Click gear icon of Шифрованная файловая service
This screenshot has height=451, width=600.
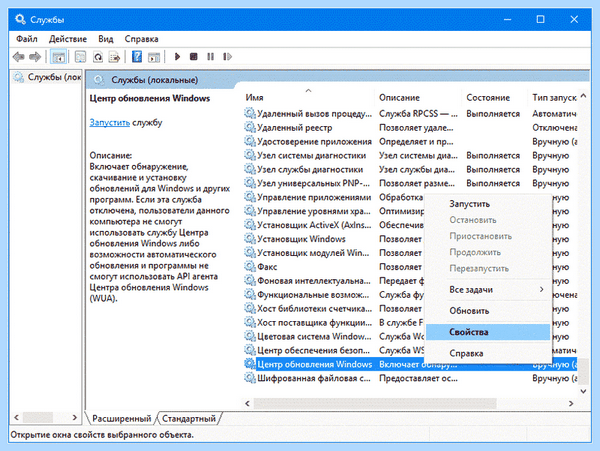tap(250, 378)
